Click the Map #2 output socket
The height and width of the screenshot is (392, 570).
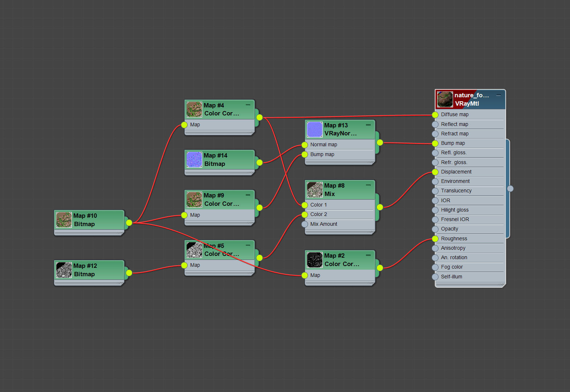tap(380, 268)
